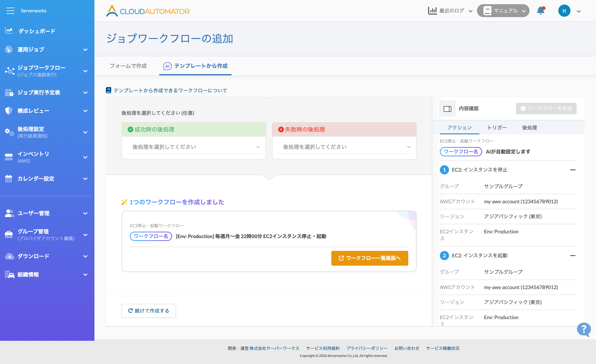The image size is (596, 364).
Task: Toggle the 内容確認 side panel icon
Action: pyautogui.click(x=447, y=109)
